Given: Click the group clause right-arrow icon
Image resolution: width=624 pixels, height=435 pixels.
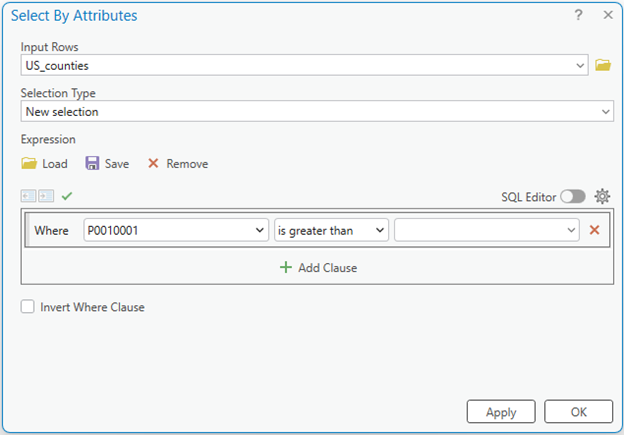Looking at the screenshot, I should 45,196.
